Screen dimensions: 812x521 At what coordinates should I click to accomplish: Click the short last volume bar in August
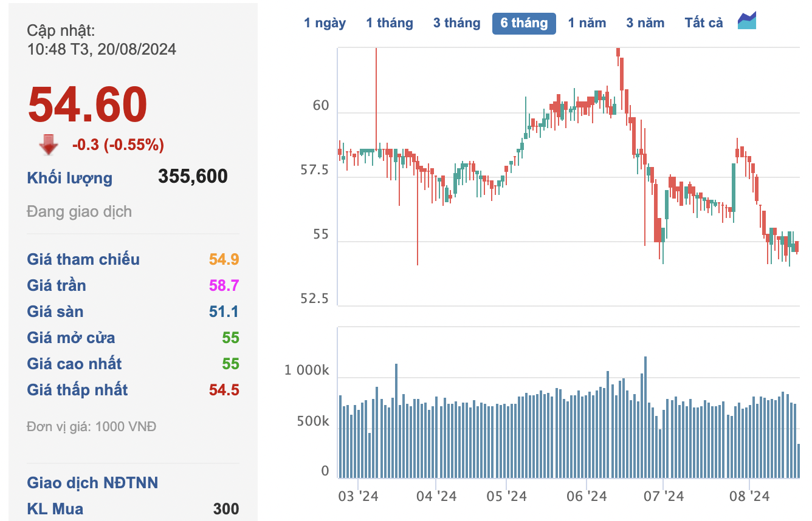(x=799, y=461)
